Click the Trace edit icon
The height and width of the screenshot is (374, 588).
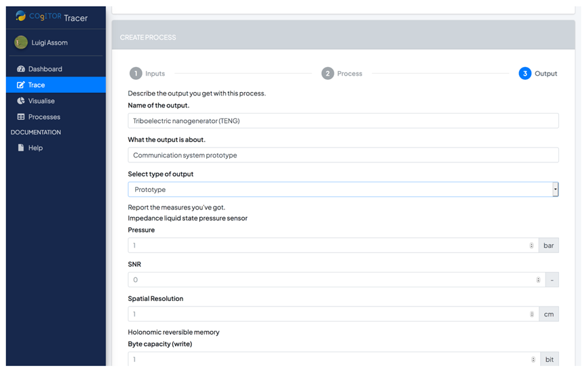pos(21,85)
